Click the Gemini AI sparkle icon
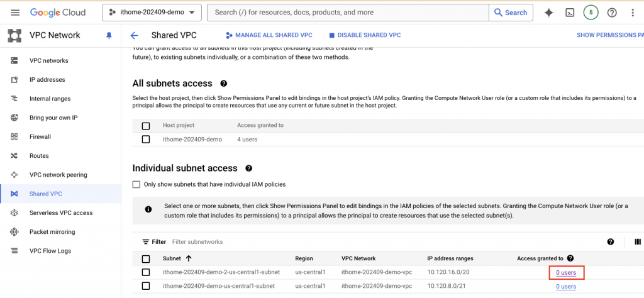 [548, 13]
